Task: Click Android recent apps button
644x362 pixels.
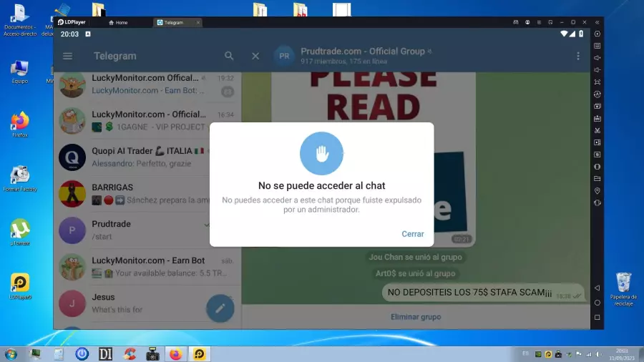Action: coord(597,317)
